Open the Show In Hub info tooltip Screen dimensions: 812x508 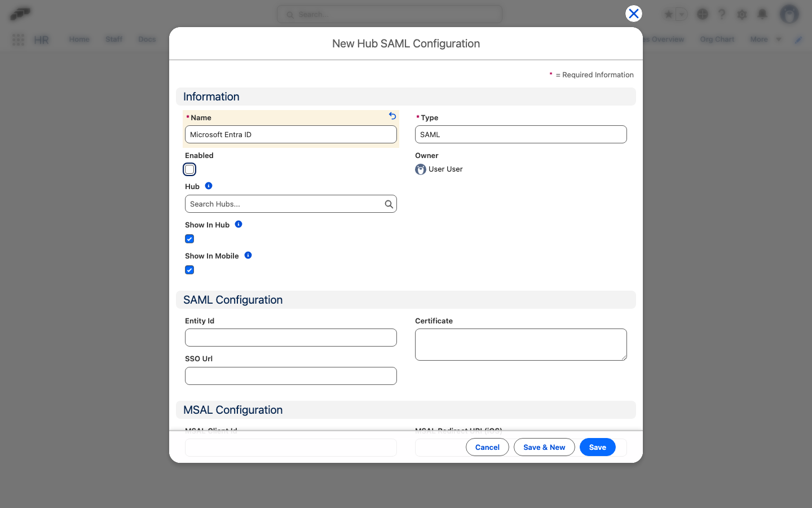click(239, 224)
